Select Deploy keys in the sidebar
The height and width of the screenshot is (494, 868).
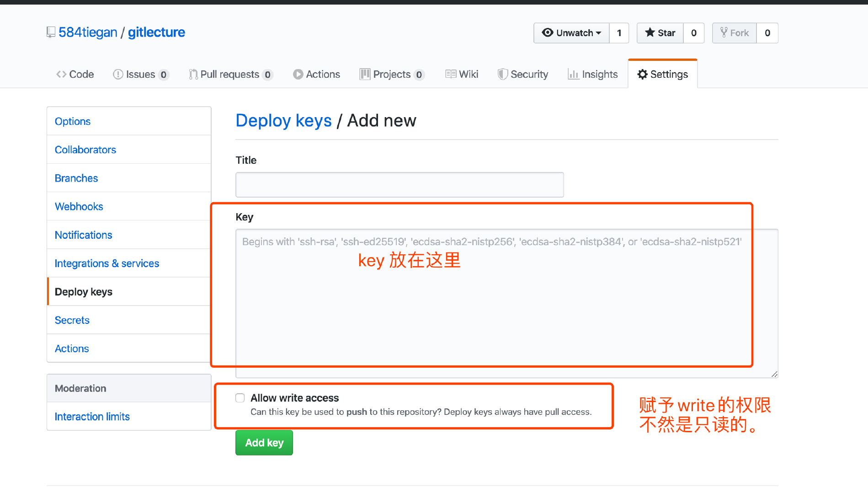tap(129, 291)
